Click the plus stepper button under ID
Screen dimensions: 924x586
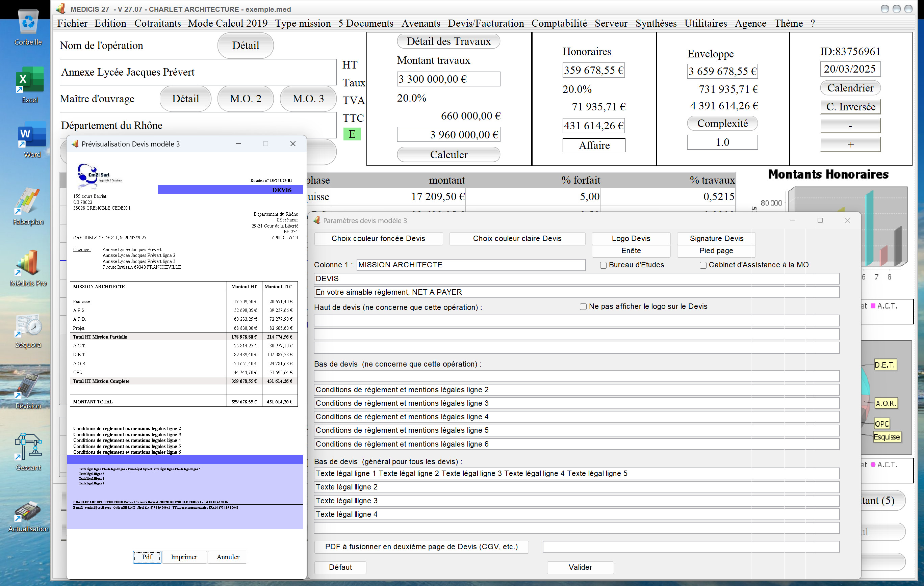click(x=850, y=144)
